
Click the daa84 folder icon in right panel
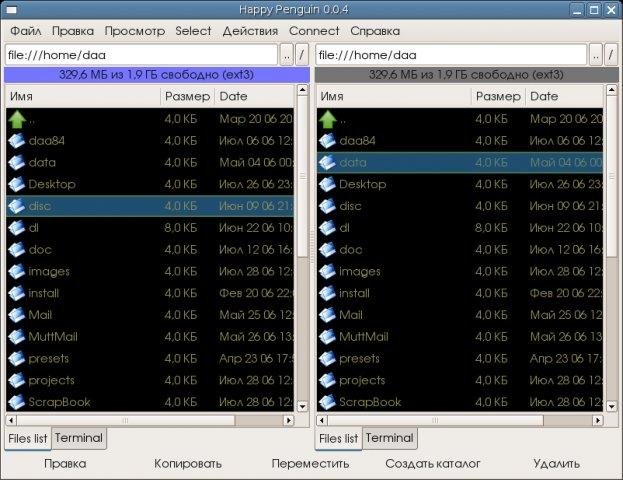[x=327, y=141]
